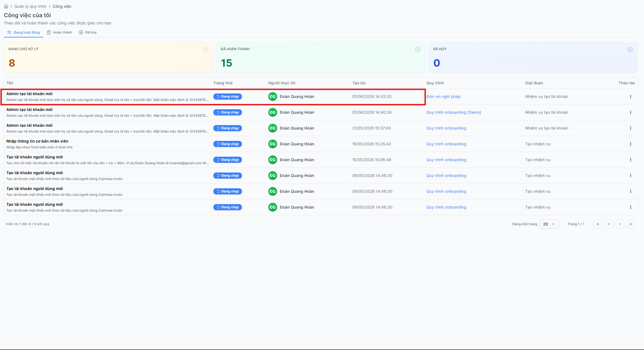Open Đang chờ xử lý summary card
Viewport: 644px width, 350px height.
(x=108, y=57)
